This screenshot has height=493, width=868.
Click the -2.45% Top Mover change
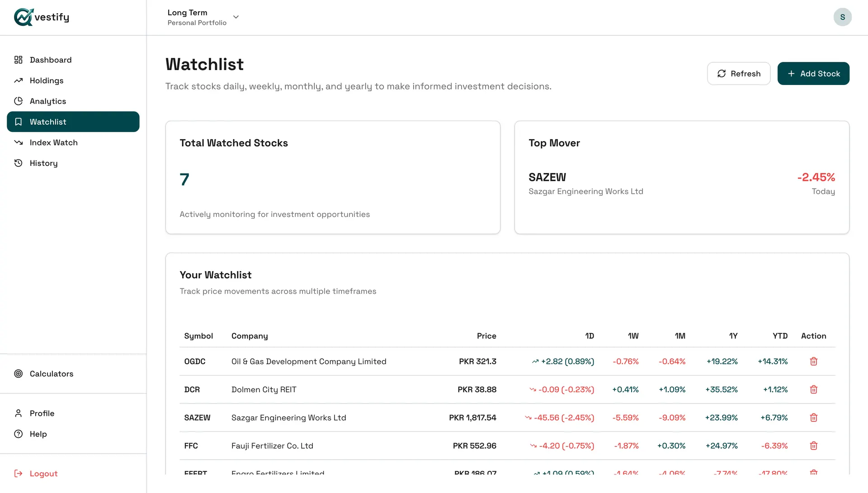click(x=816, y=178)
